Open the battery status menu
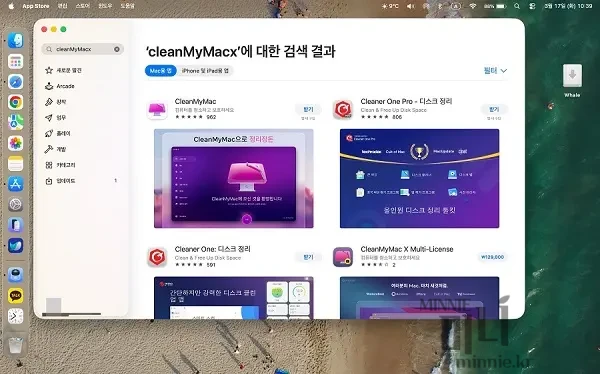 tap(496, 6)
